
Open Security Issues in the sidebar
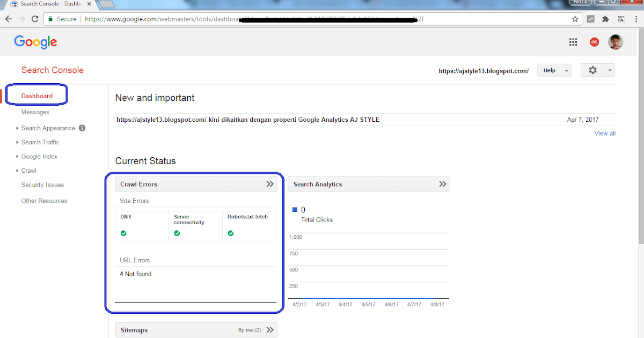(42, 185)
